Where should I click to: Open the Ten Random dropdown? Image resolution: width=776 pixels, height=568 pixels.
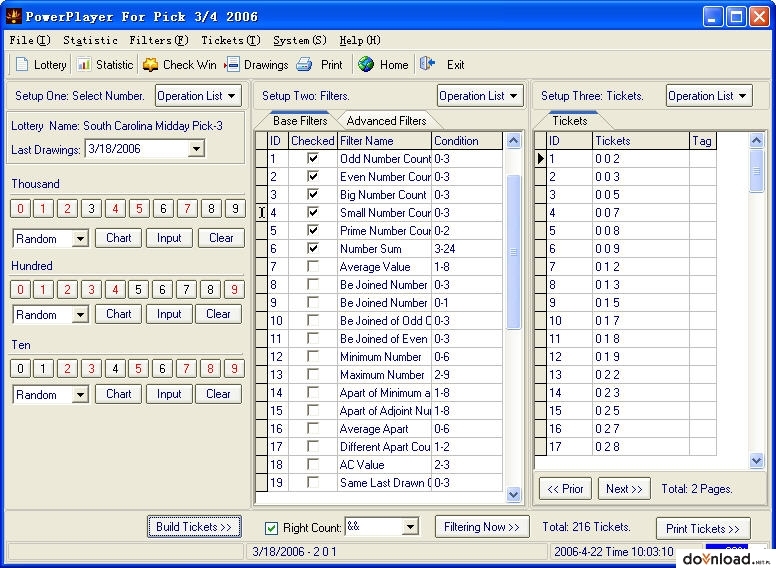point(80,395)
